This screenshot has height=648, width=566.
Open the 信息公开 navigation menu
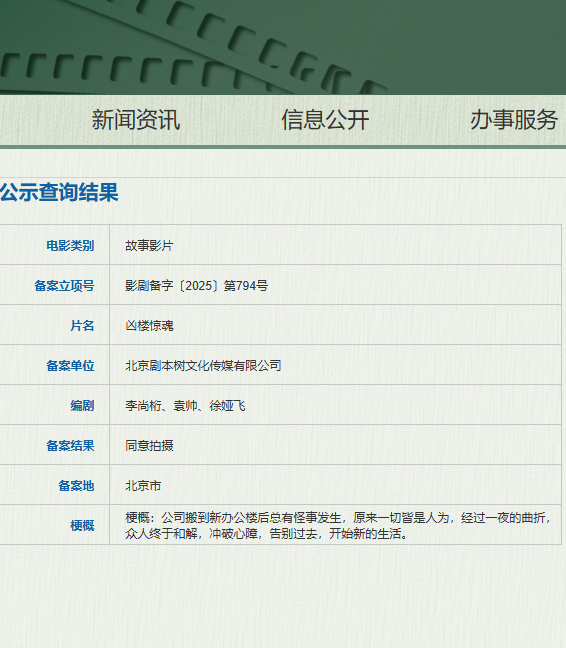[x=325, y=120]
